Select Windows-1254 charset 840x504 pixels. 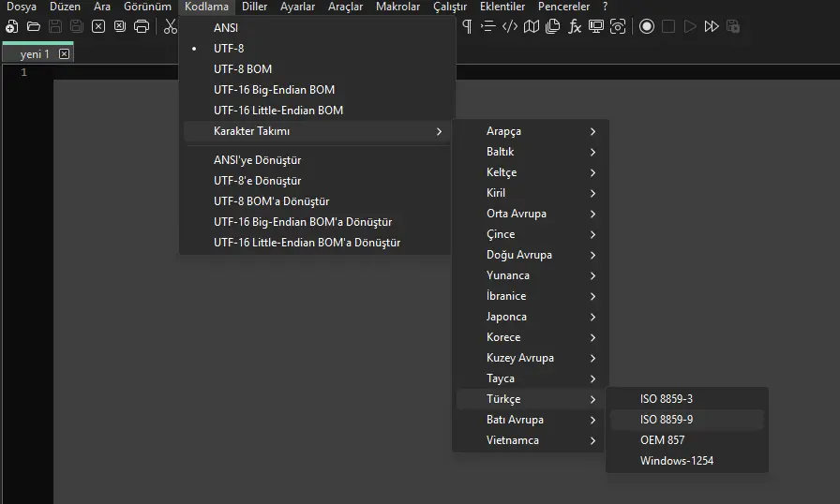(x=687, y=461)
